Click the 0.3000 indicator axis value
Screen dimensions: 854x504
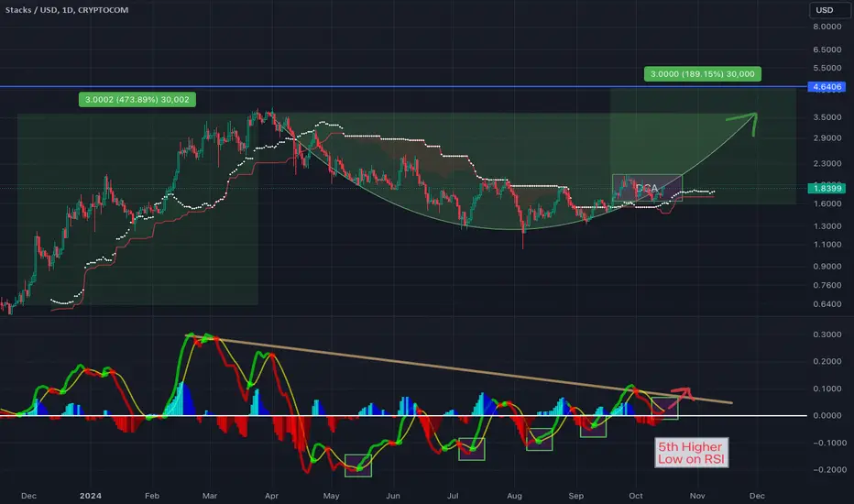pos(827,334)
